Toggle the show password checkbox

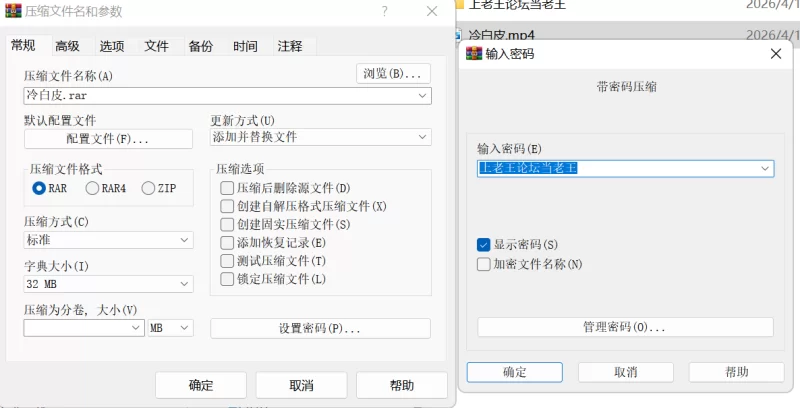pos(484,245)
